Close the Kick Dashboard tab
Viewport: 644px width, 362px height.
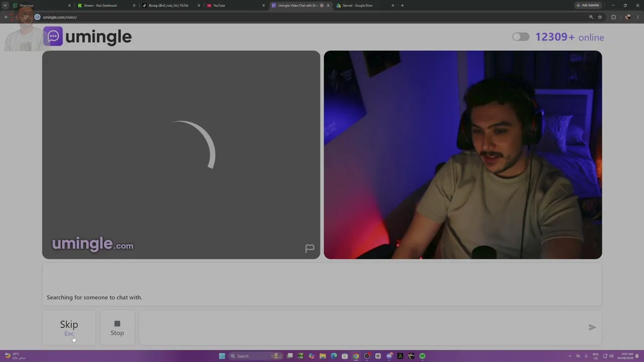(134, 6)
